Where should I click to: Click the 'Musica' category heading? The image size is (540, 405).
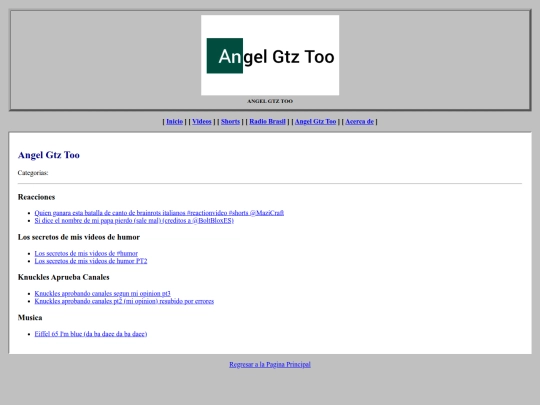point(30,318)
